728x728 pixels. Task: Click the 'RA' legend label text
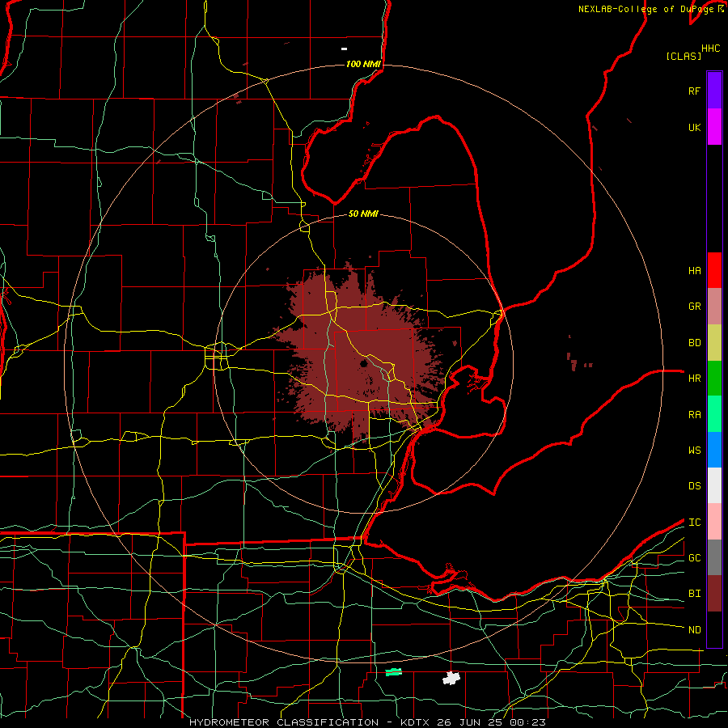(694, 415)
